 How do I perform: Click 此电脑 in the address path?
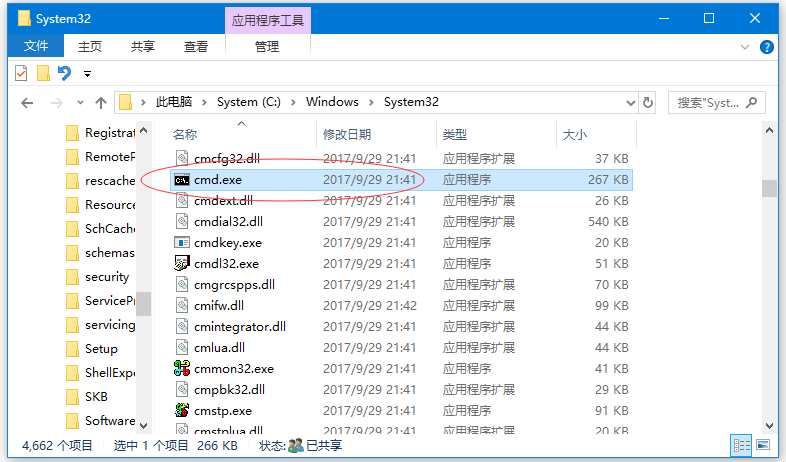[174, 102]
